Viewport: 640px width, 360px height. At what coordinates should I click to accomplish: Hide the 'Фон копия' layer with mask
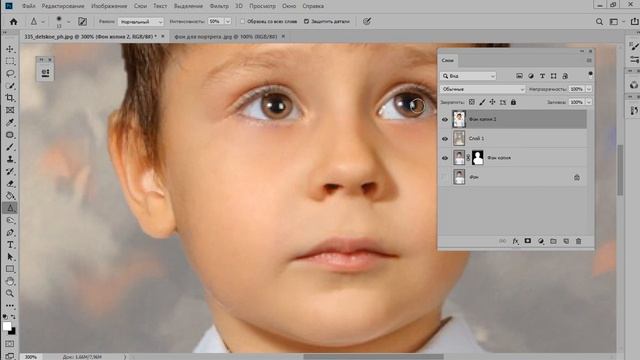pyautogui.click(x=445, y=158)
